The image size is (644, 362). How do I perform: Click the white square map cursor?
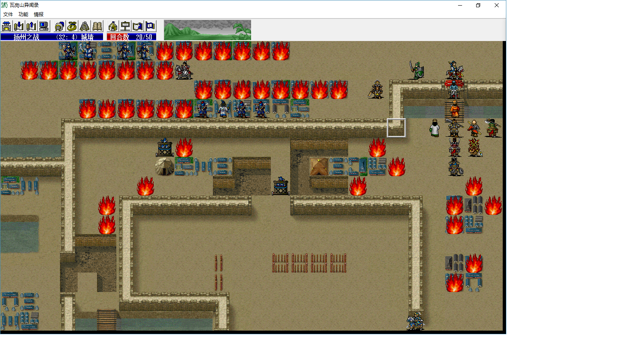(x=396, y=128)
